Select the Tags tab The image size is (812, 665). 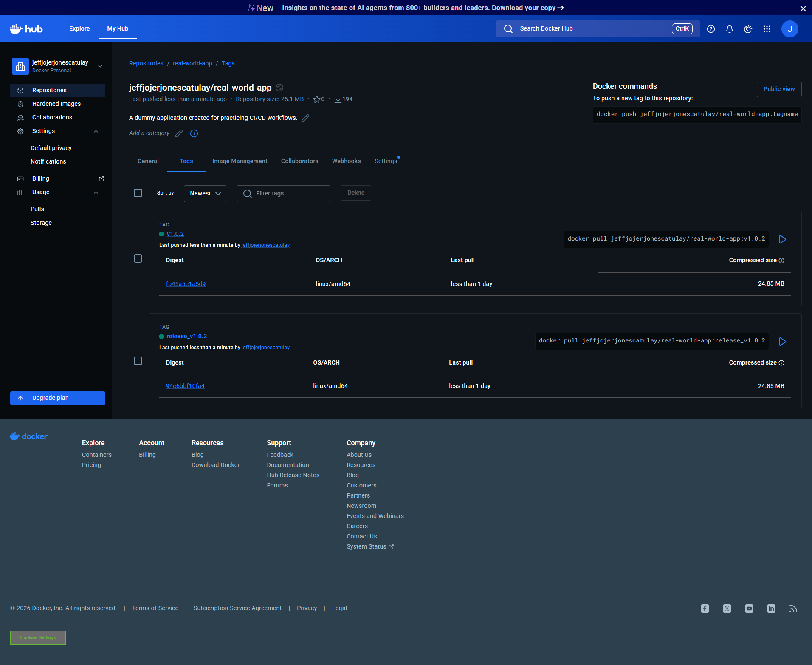186,161
